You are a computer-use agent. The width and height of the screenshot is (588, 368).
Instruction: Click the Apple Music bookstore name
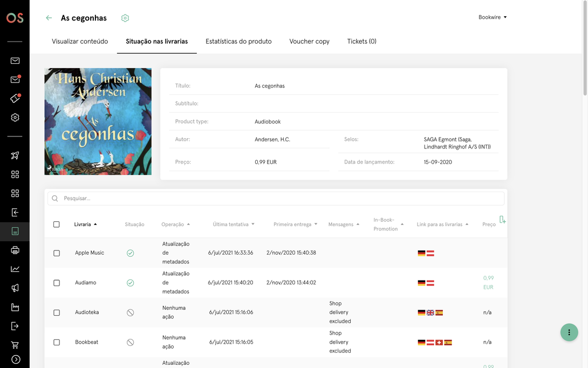90,253
